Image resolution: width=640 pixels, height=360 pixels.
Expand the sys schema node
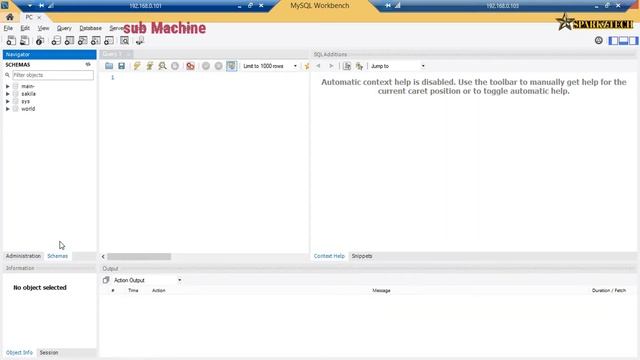tap(7, 101)
